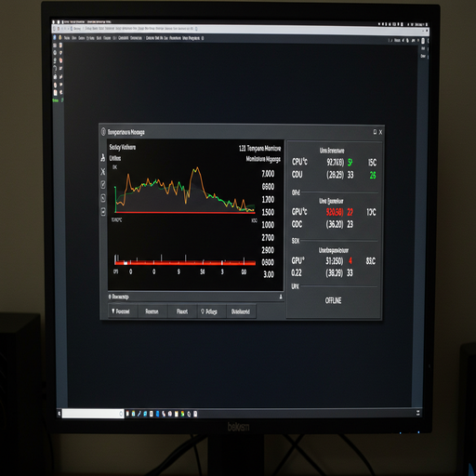Click the white handle on the red timeline bar
The width and height of the screenshot is (476, 476).
[x=126, y=263]
